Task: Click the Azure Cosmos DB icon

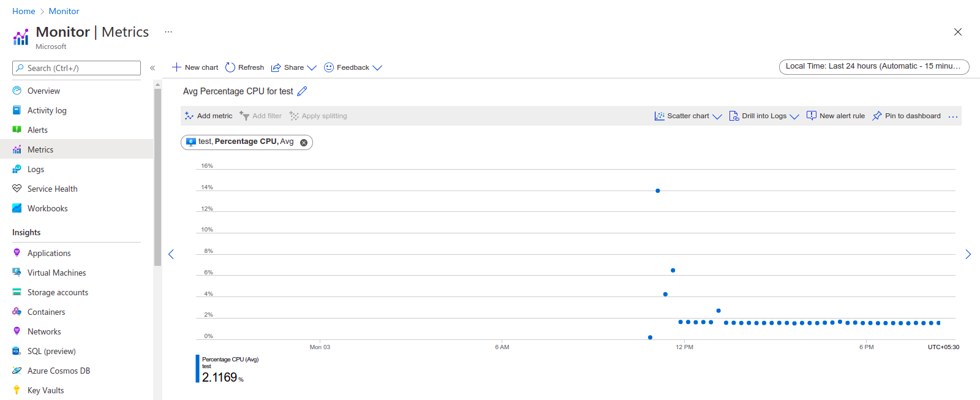Action: pos(17,371)
